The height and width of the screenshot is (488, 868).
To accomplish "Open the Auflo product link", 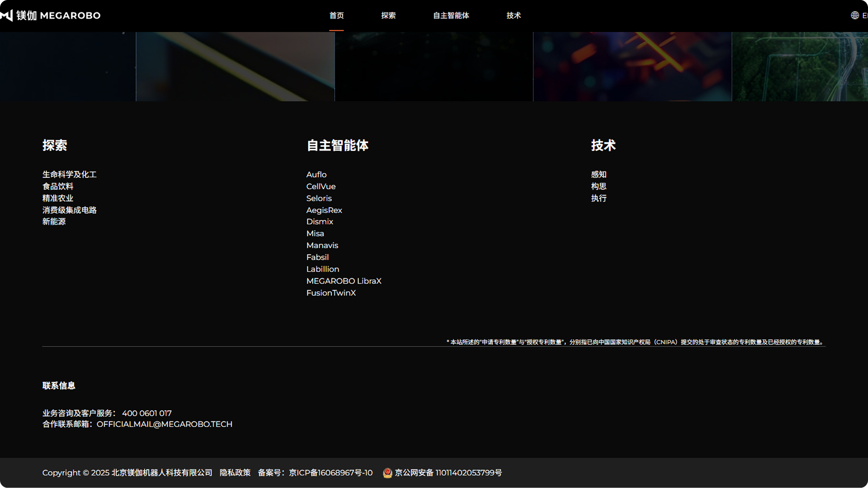I will tap(316, 174).
